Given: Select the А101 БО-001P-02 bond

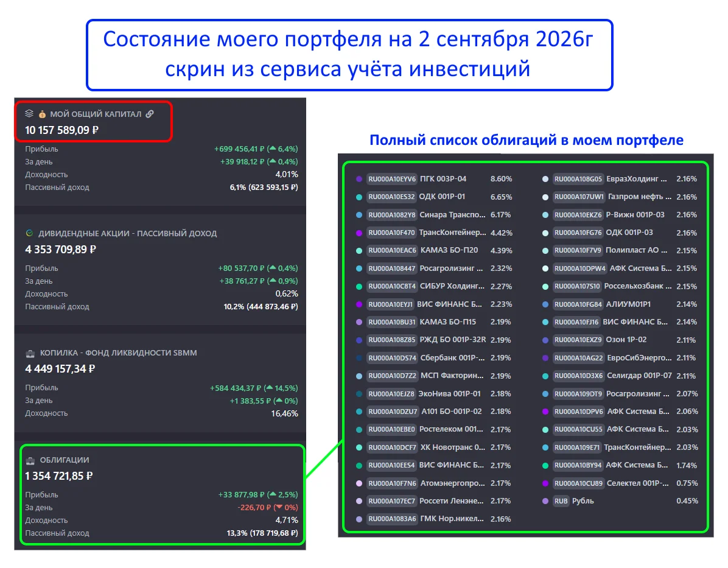Looking at the screenshot, I should pyautogui.click(x=451, y=412).
